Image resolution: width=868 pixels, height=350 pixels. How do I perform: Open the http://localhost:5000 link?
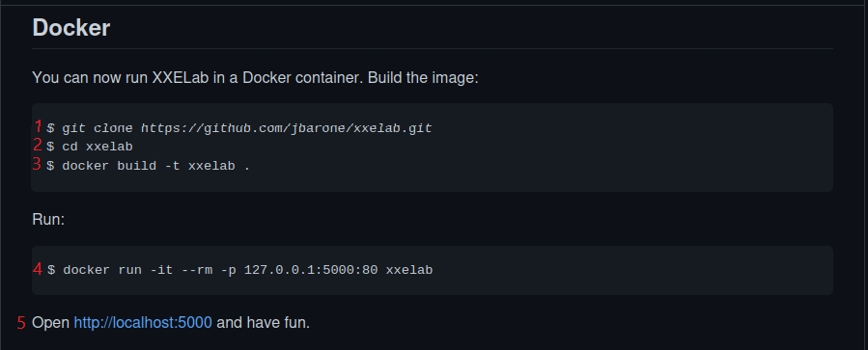(143, 322)
